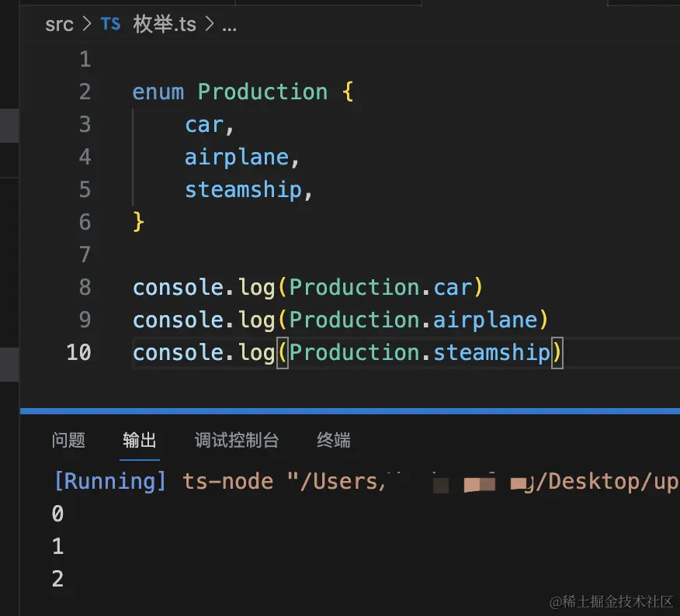Click the src breadcrumb segment
The width and height of the screenshot is (680, 616).
[59, 25]
